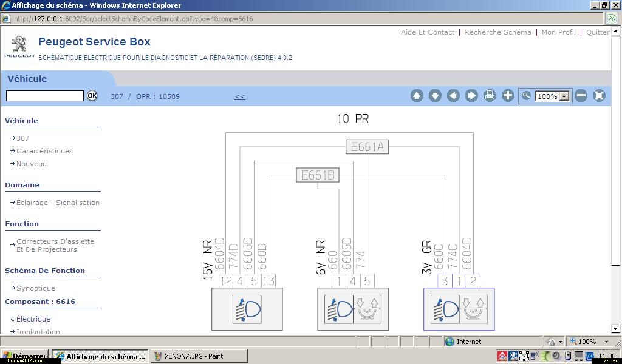The height and width of the screenshot is (364, 622).
Task: Zoom in with the plus icon
Action: point(508,95)
